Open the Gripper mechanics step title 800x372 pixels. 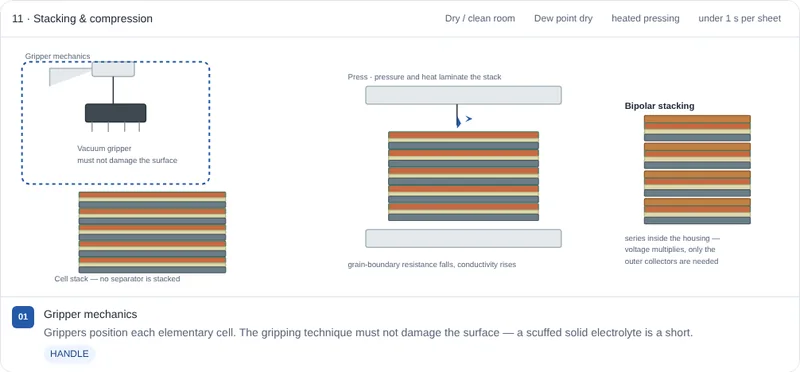(90, 314)
